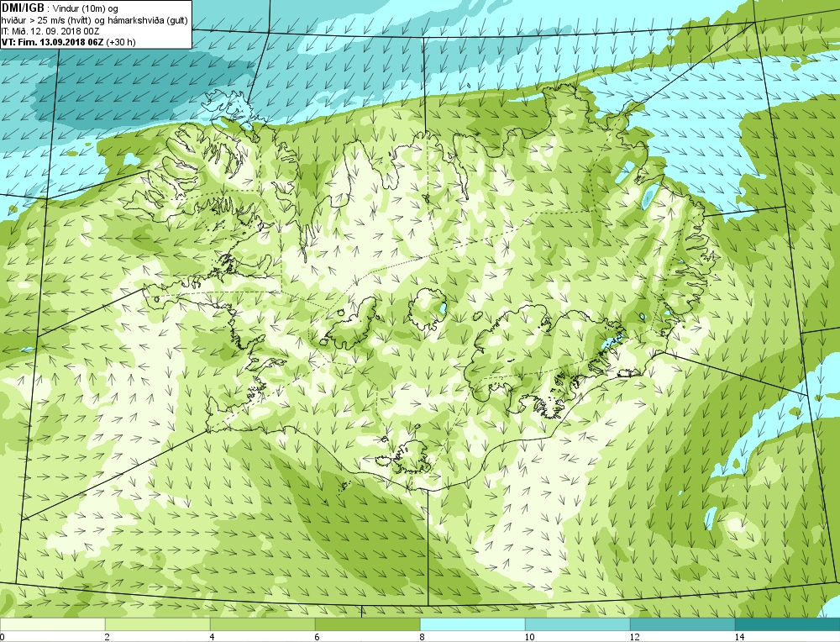Viewport: 840px width, 642px height.
Task: Click the legend value label '2'
Action: coord(108,637)
